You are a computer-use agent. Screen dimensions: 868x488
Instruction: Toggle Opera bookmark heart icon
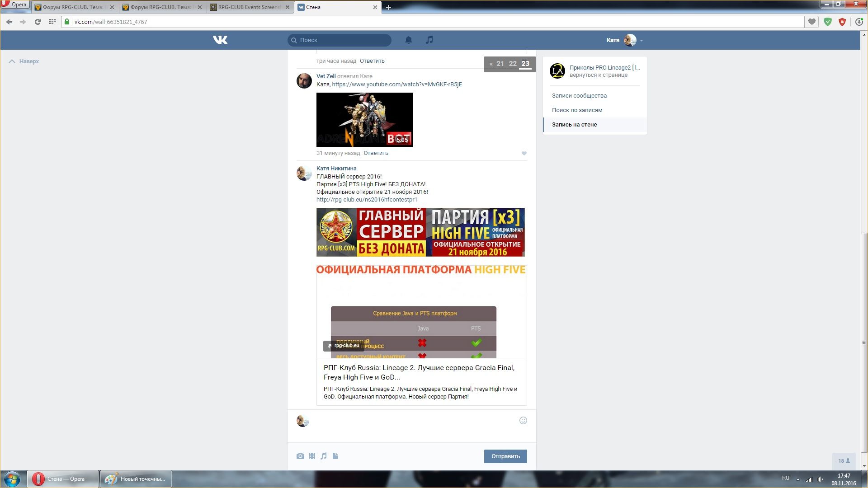[x=812, y=22]
